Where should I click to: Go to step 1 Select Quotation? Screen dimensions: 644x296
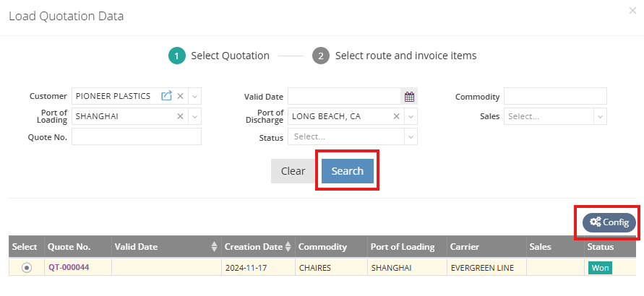click(176, 56)
